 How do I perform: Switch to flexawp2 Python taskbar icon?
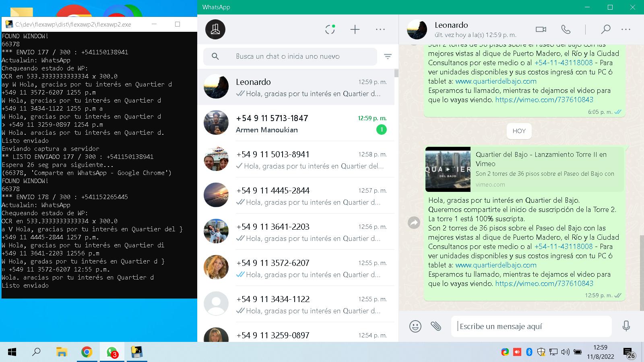(x=137, y=352)
